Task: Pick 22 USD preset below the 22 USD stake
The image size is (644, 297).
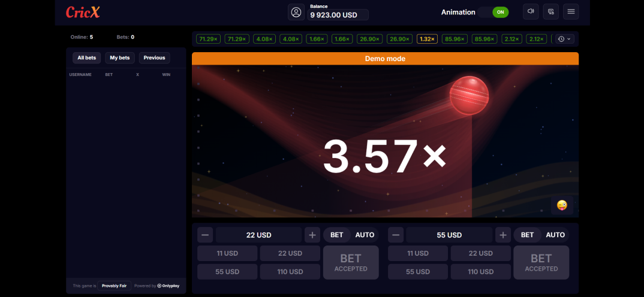Action: (290, 253)
